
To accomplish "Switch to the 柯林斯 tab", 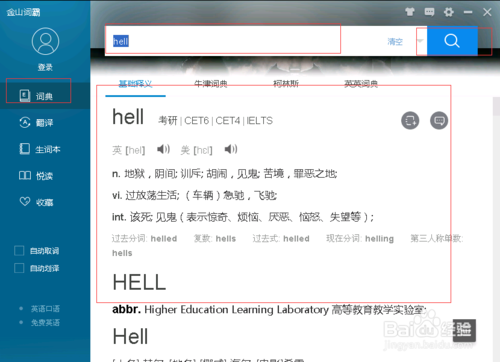I will pyautogui.click(x=286, y=83).
